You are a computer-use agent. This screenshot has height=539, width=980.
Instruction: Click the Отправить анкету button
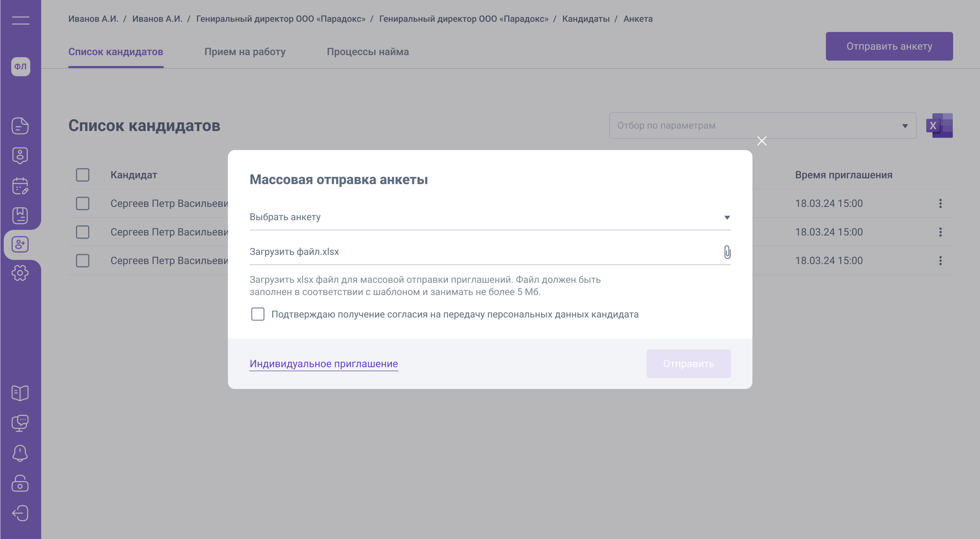889,46
